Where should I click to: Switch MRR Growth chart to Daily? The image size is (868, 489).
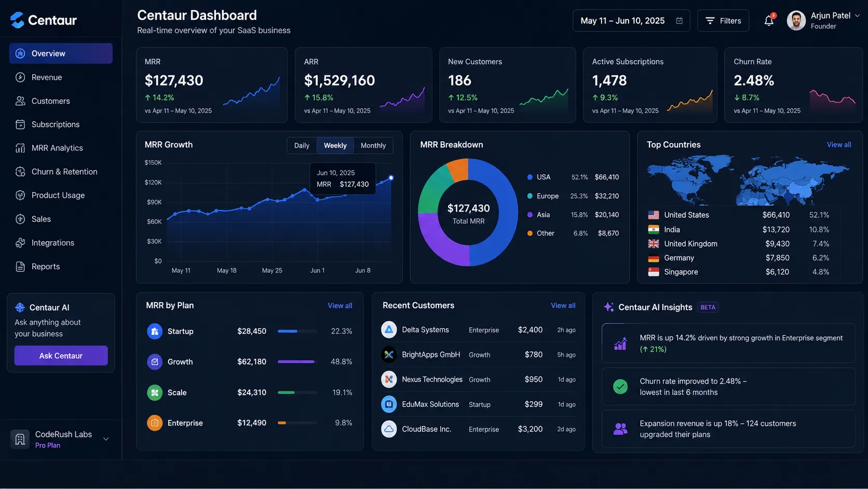(x=302, y=146)
